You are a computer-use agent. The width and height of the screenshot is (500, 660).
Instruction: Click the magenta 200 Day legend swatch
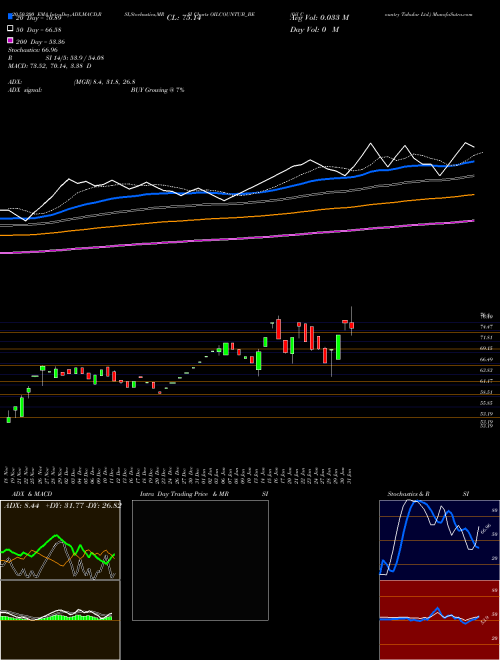coord(11,41)
